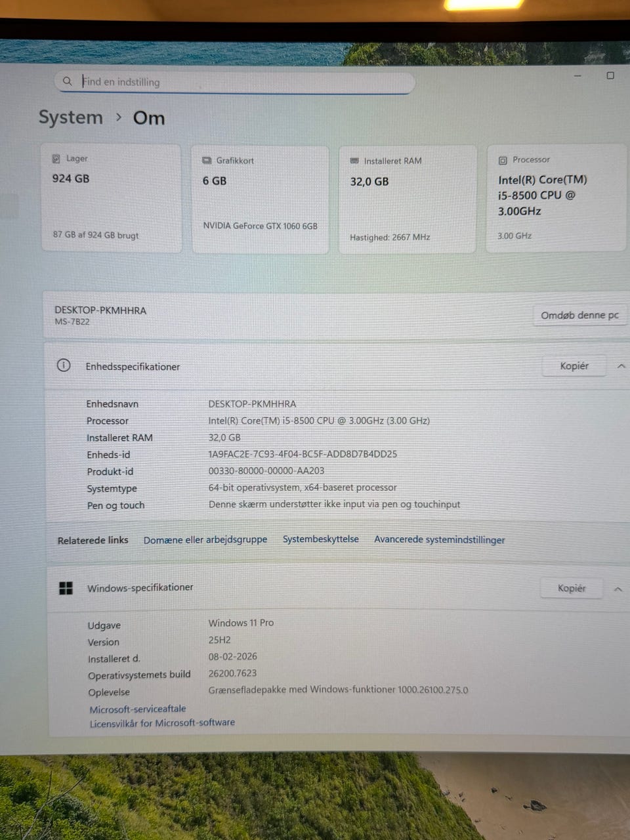Screen dimensions: 630x840
Task: Click the Lager storage icon
Action: click(56, 159)
